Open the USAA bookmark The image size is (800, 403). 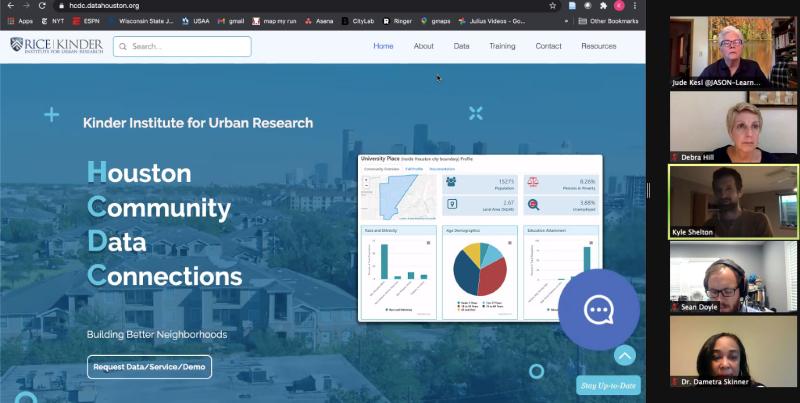(x=196, y=21)
